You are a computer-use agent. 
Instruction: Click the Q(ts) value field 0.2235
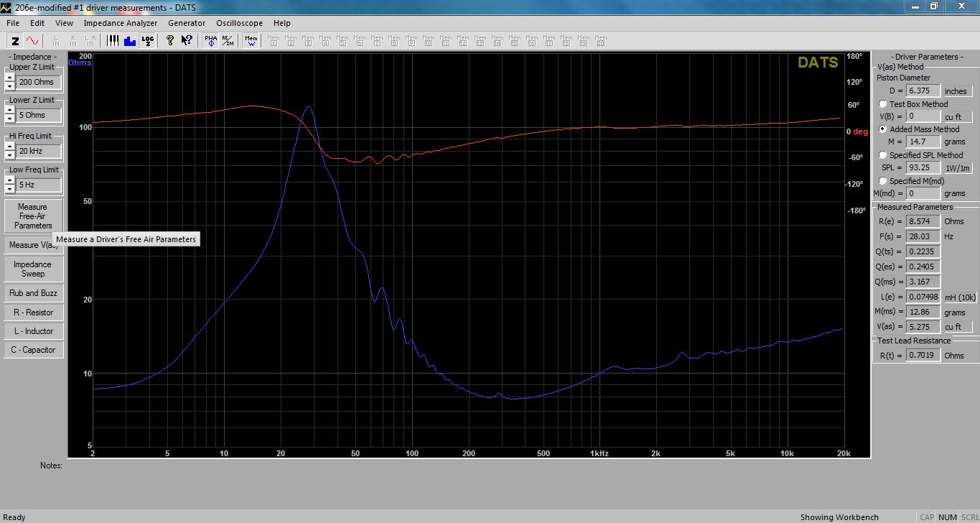[x=923, y=251]
